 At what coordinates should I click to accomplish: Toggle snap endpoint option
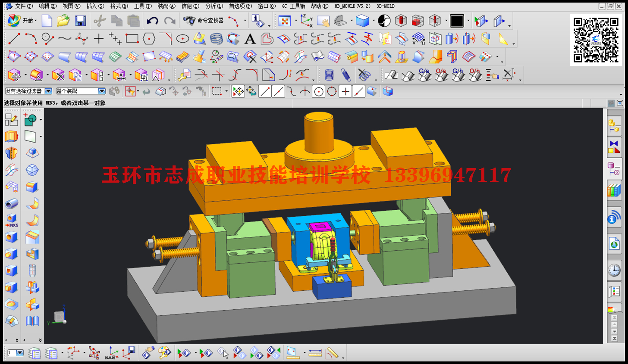(x=265, y=91)
